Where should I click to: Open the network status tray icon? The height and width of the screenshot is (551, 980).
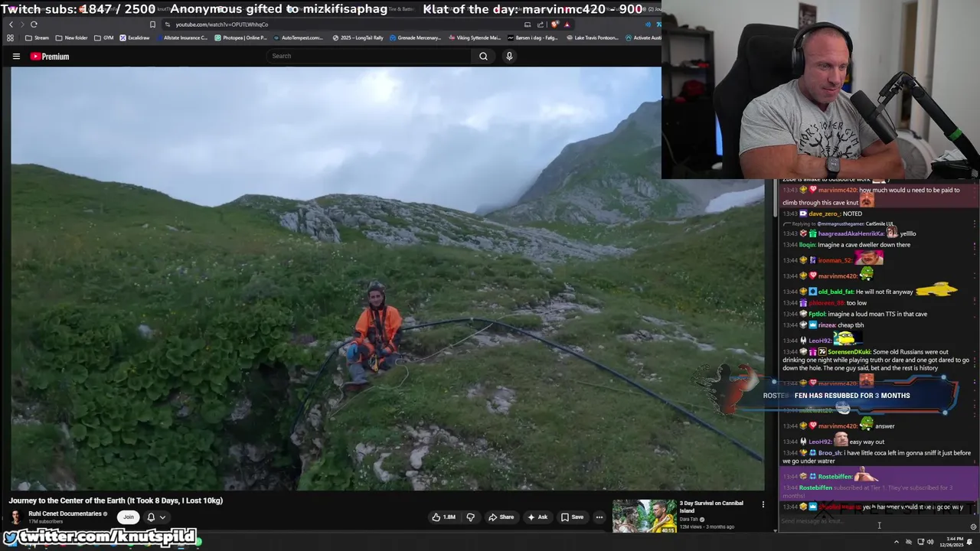pos(920,542)
